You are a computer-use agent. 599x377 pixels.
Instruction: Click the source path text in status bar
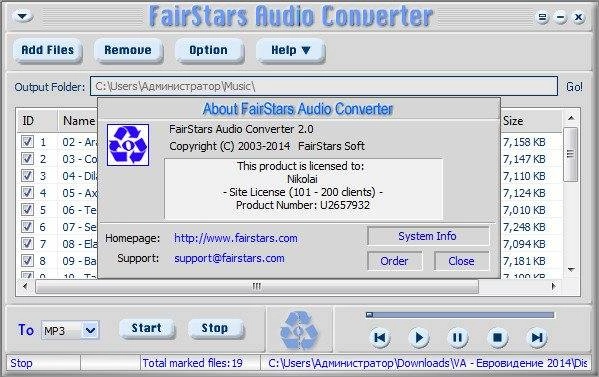(427, 363)
